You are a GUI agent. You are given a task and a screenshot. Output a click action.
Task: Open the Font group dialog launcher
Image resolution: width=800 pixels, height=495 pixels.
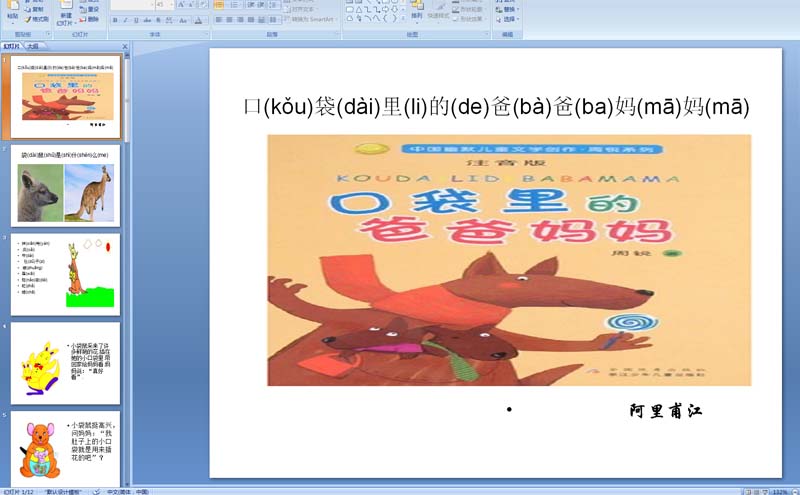pyautogui.click(x=207, y=34)
